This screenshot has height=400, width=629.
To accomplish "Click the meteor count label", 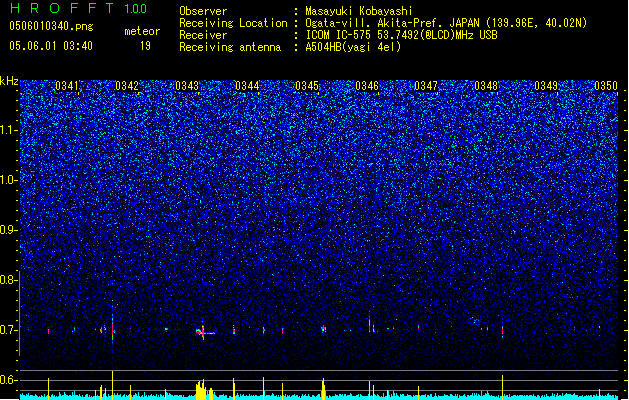I will [x=142, y=31].
